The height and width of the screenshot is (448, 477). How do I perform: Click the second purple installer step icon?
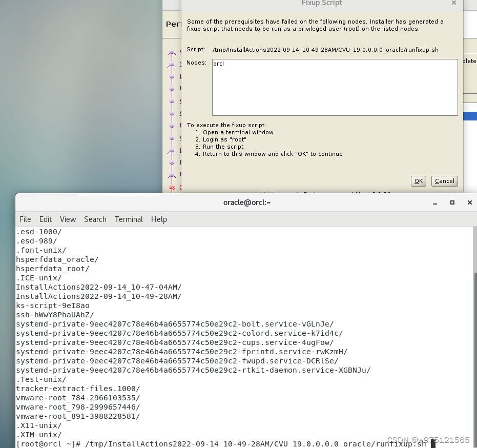[x=172, y=64]
